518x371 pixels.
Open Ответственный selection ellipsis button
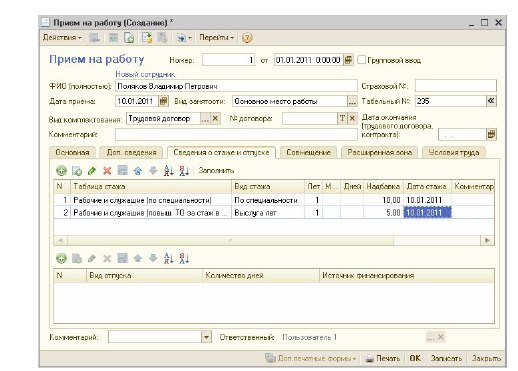[430, 337]
